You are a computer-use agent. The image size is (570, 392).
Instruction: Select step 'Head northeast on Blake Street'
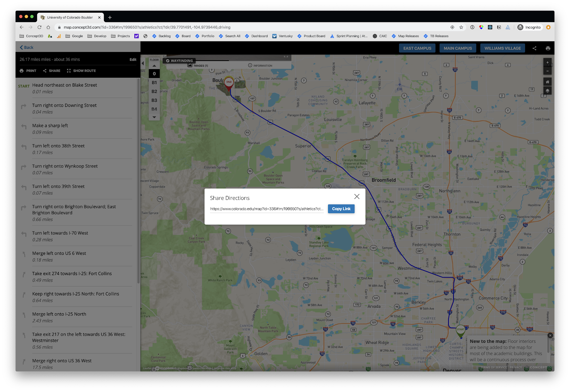click(75, 88)
